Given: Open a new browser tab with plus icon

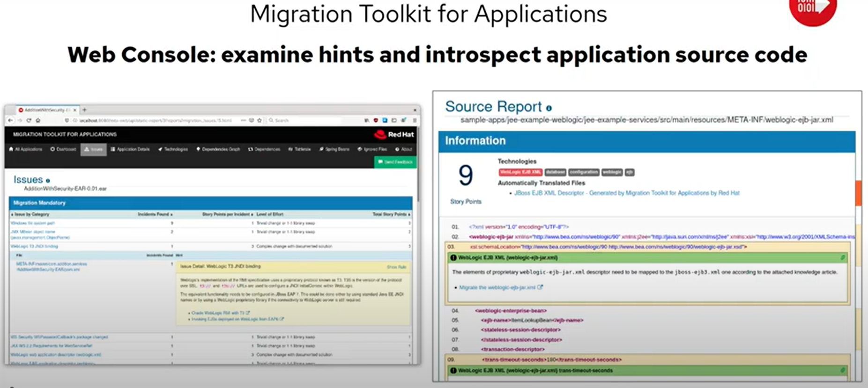Looking at the screenshot, I should [x=84, y=110].
